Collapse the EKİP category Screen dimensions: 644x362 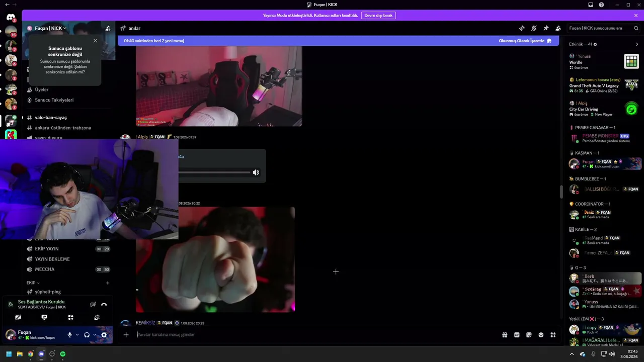33,283
